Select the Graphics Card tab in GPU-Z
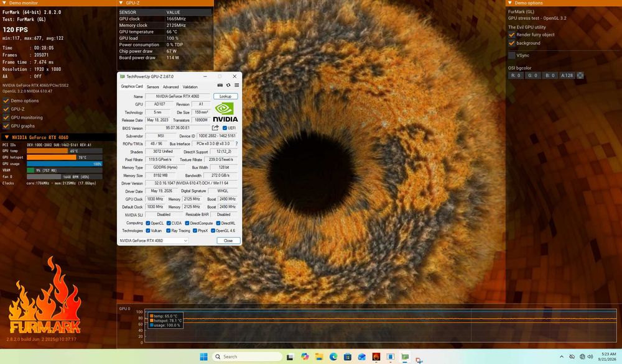 point(132,86)
